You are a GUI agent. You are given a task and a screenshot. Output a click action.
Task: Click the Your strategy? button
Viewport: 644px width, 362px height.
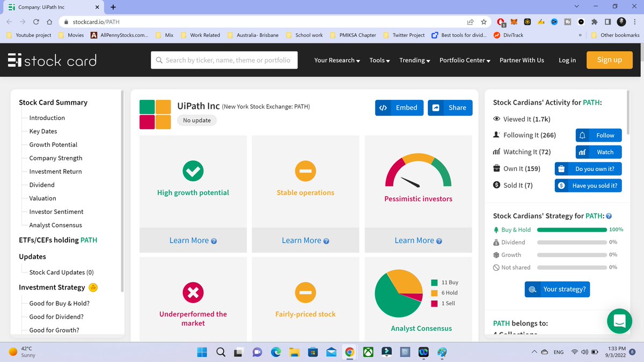[x=557, y=289]
